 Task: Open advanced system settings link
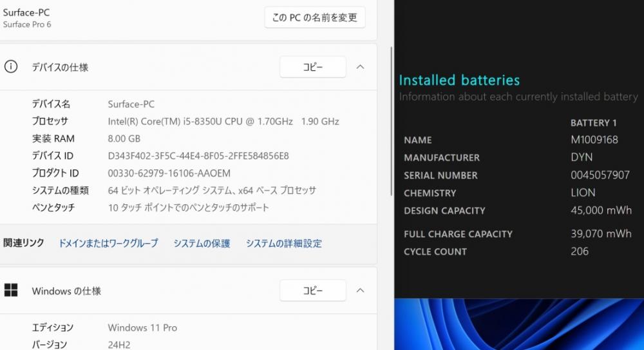pyautogui.click(x=284, y=243)
